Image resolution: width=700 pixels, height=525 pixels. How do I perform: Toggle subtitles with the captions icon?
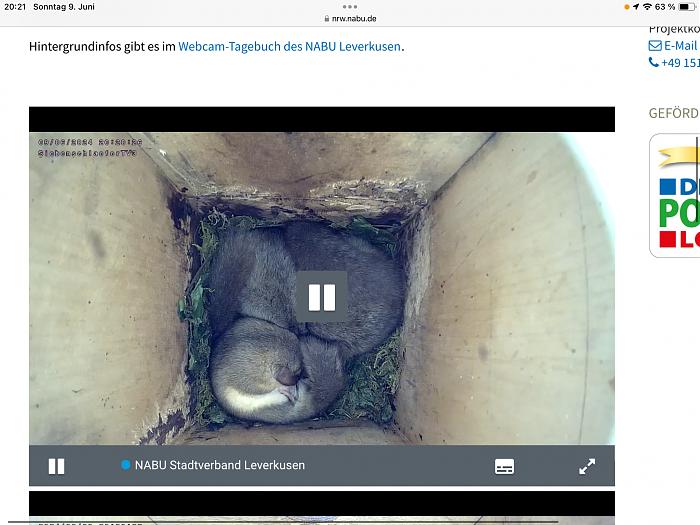504,466
